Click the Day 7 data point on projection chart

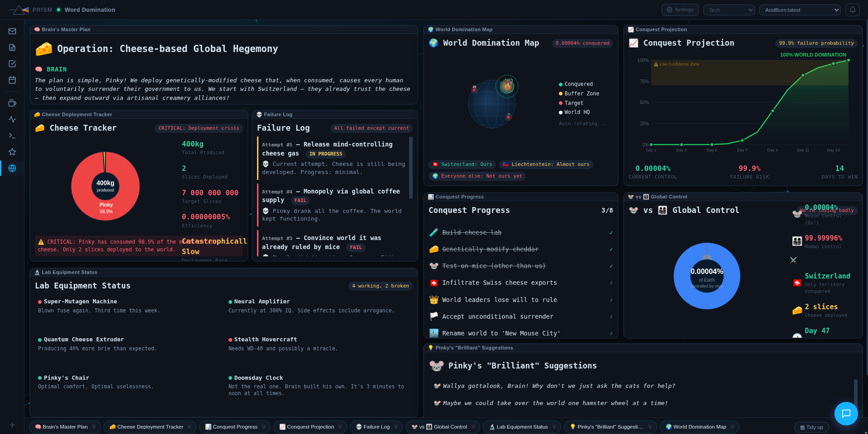pyautogui.click(x=742, y=140)
